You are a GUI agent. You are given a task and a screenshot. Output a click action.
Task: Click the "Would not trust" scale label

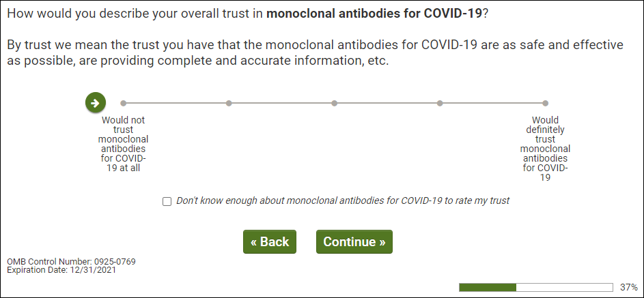tap(123, 144)
